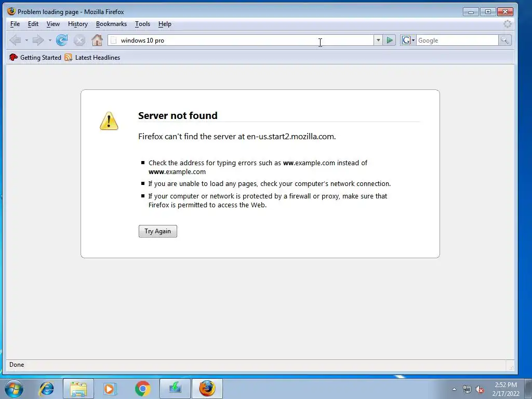Click the loading throbber icon
532x399 pixels.
508,24
